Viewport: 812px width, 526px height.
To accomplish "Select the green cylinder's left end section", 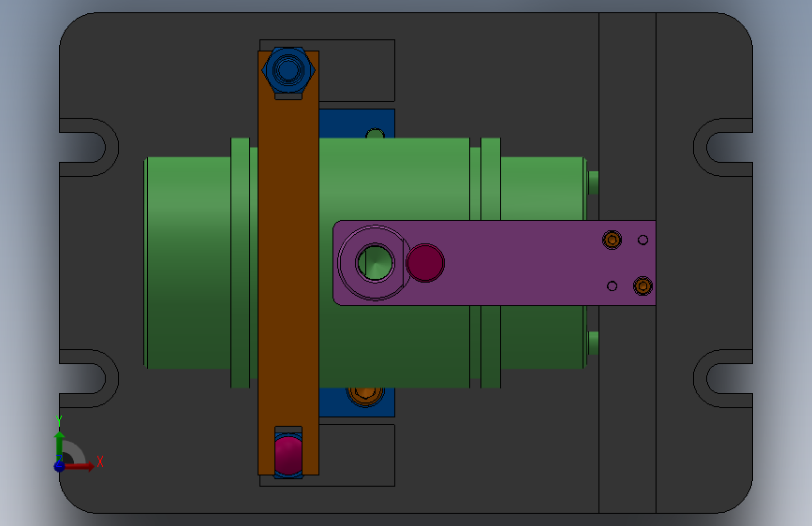I will tap(187, 262).
